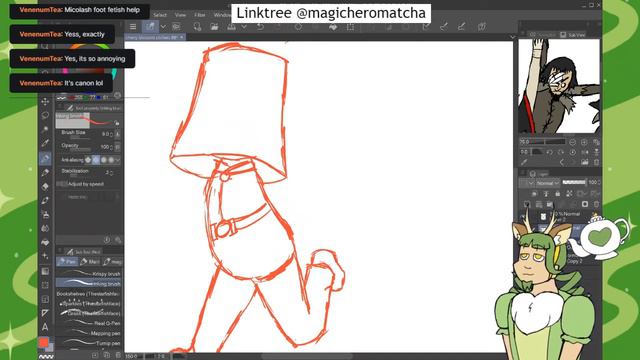Select the Turnip pen brush
Image resolution: width=640 pixels, height=360 pixels.
(x=89, y=343)
